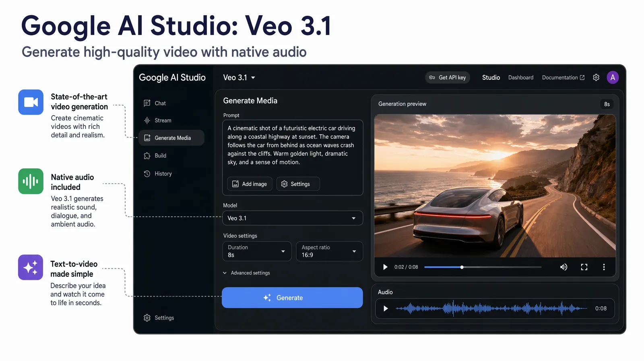644x361 pixels.
Task: Click the Build puzzle-piece icon
Action: click(x=147, y=156)
